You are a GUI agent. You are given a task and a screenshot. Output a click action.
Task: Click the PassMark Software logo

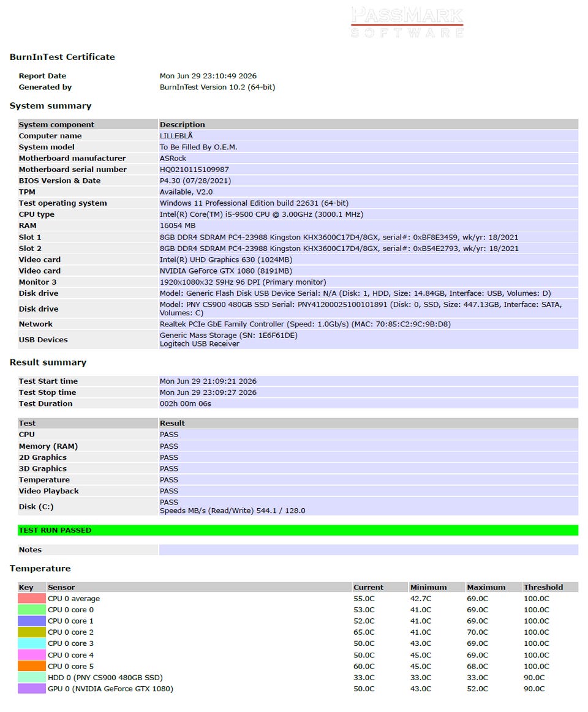click(x=407, y=22)
